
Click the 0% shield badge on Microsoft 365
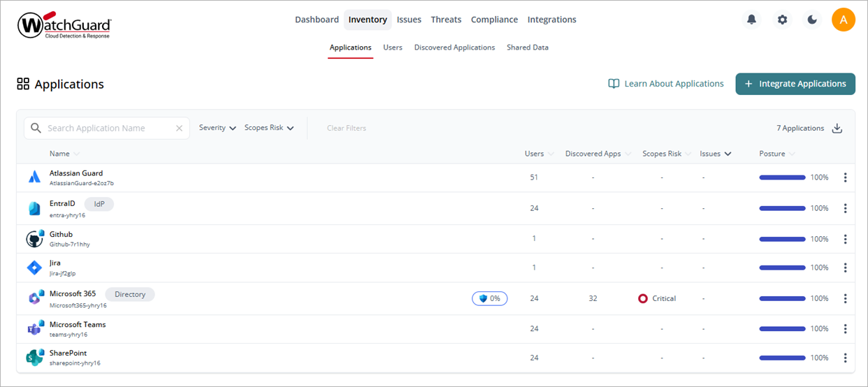(490, 298)
